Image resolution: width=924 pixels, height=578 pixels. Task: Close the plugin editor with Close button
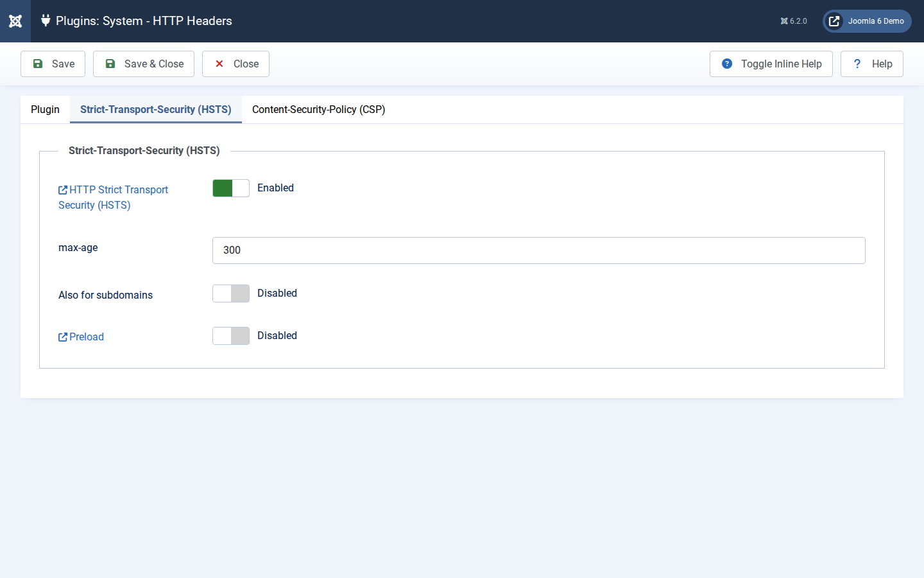(235, 64)
